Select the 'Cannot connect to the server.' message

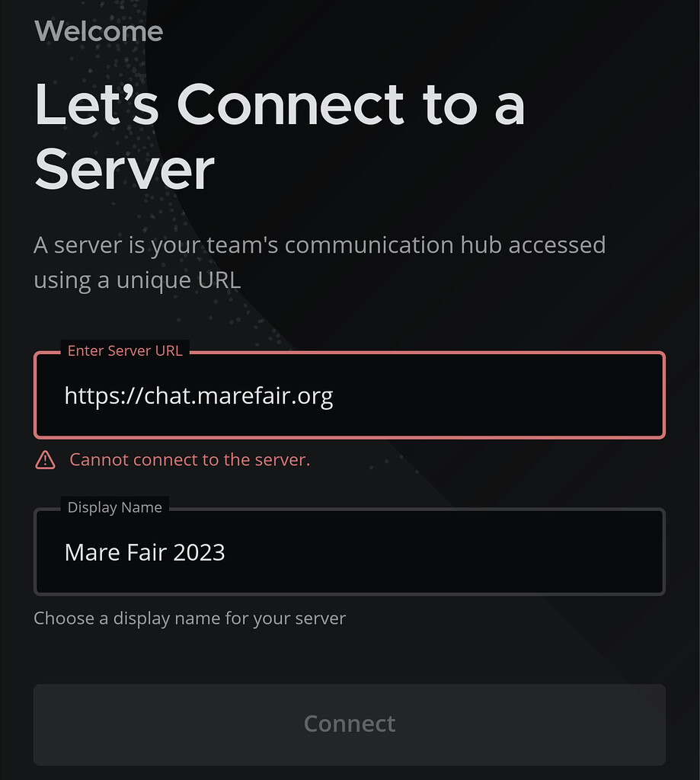(x=190, y=459)
